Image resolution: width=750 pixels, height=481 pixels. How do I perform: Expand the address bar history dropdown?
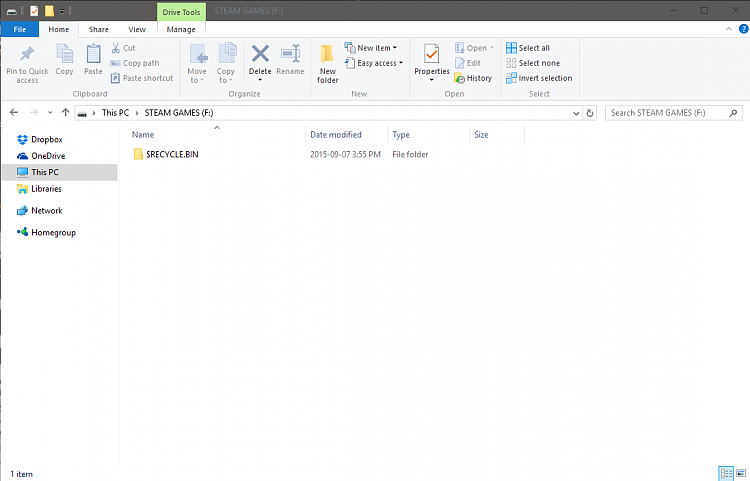[576, 113]
